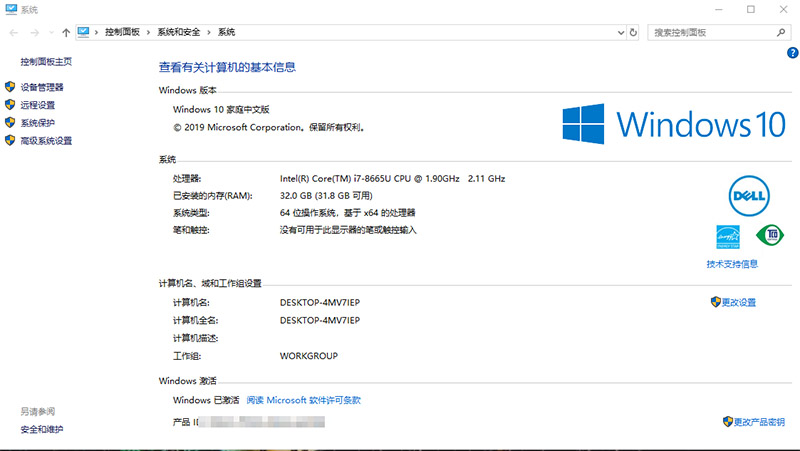
Task: Open 阅读 Microsoft 软件许可条款 link
Action: click(304, 400)
